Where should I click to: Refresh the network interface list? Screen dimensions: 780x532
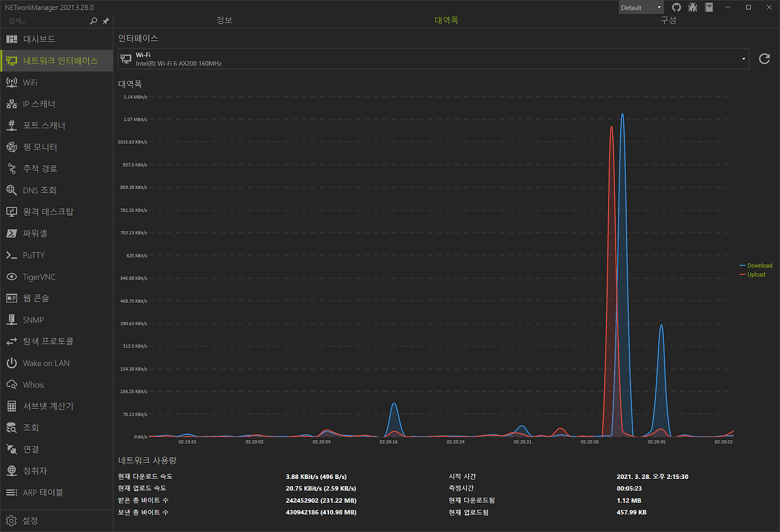click(x=764, y=59)
